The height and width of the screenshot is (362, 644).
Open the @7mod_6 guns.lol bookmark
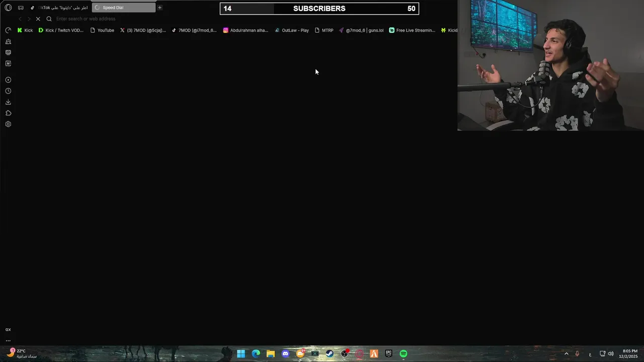(361, 30)
